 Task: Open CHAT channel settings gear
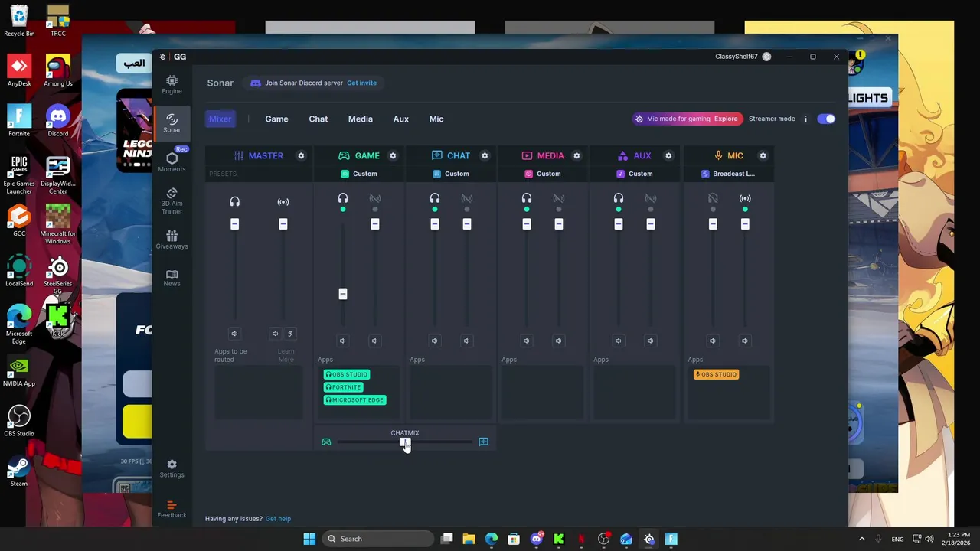[x=485, y=155]
